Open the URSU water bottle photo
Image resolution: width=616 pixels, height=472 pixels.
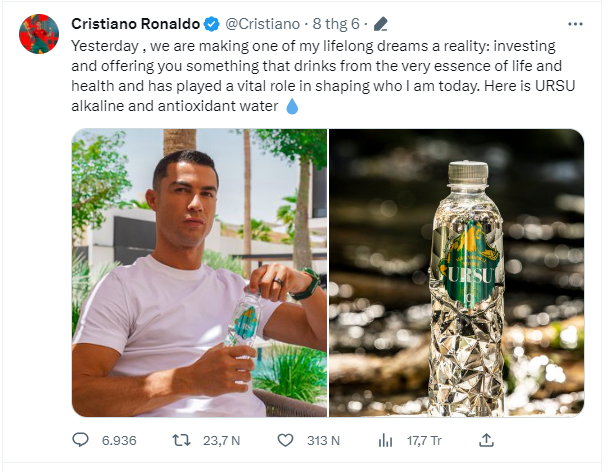pyautogui.click(x=457, y=272)
